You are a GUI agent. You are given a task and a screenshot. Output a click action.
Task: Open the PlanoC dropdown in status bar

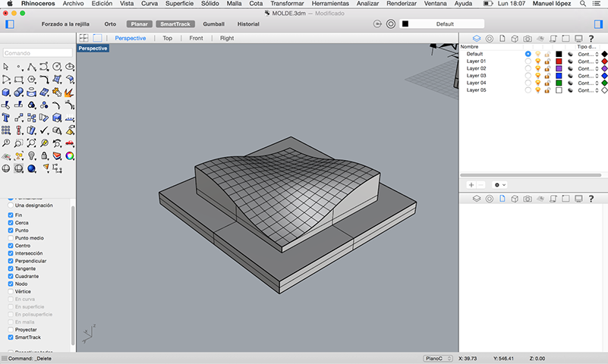pos(438,359)
